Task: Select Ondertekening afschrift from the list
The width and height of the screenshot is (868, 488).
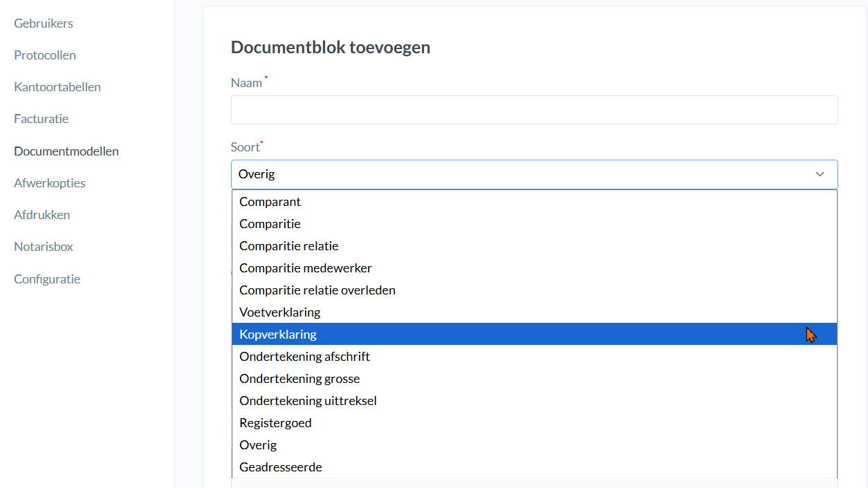Action: click(304, 357)
